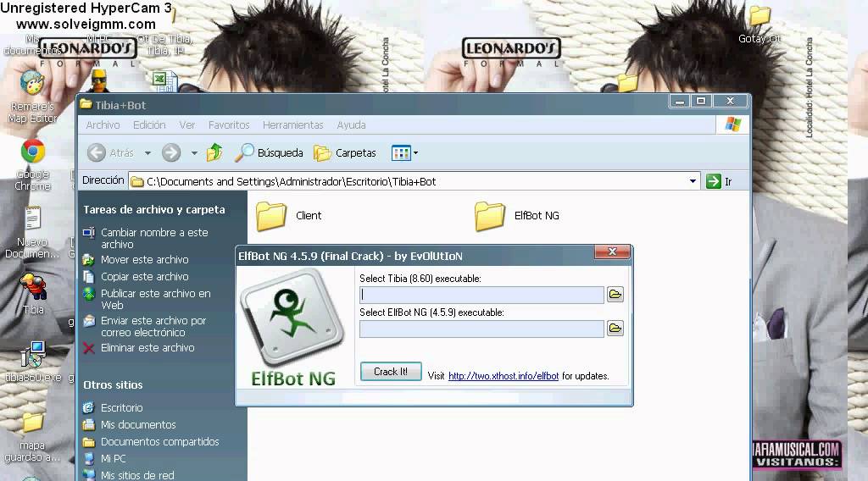The width and height of the screenshot is (868, 481).
Task: Go to Mis documentos in Otros sitios
Action: [x=130, y=424]
